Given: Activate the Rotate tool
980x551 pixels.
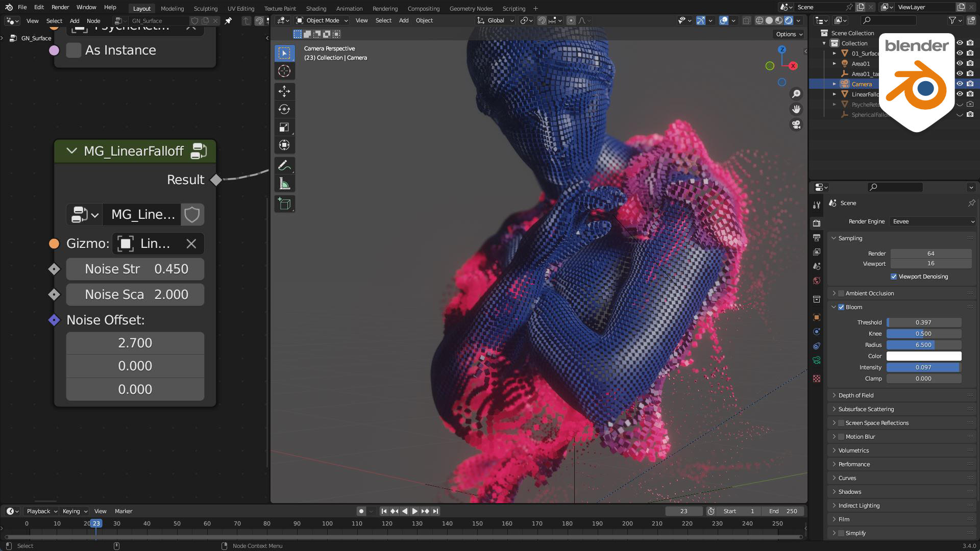Looking at the screenshot, I should pos(284,109).
